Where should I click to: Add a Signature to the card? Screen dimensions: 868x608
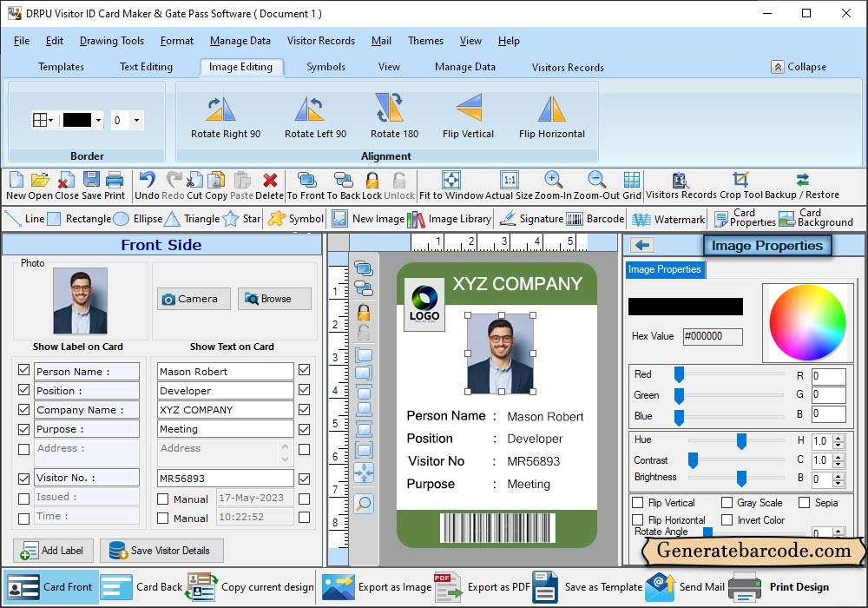tap(531, 219)
